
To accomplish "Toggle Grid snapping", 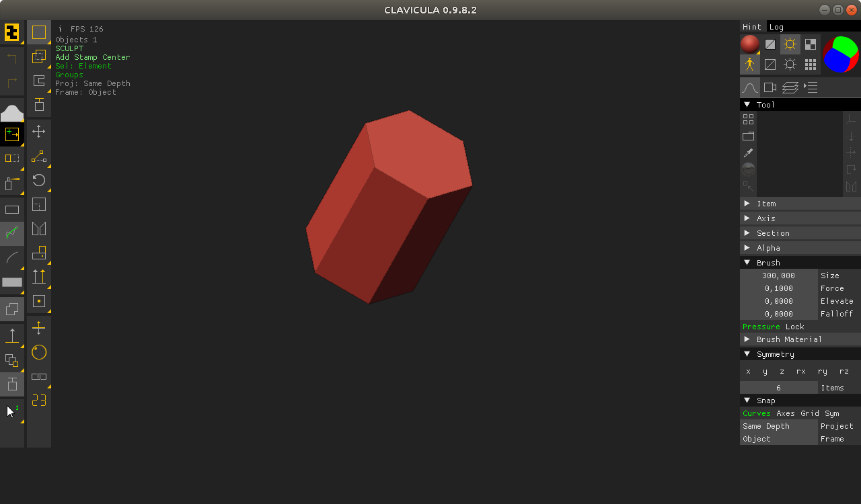I will pyautogui.click(x=809, y=413).
